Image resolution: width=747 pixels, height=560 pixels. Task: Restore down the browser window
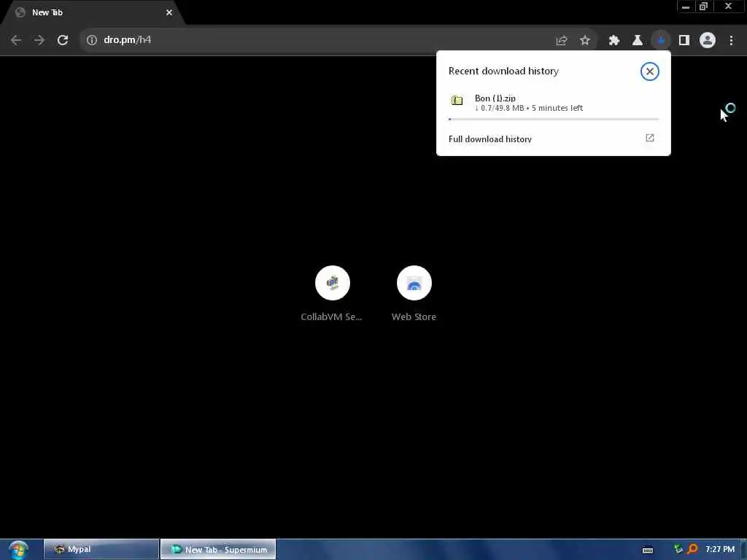click(x=703, y=7)
